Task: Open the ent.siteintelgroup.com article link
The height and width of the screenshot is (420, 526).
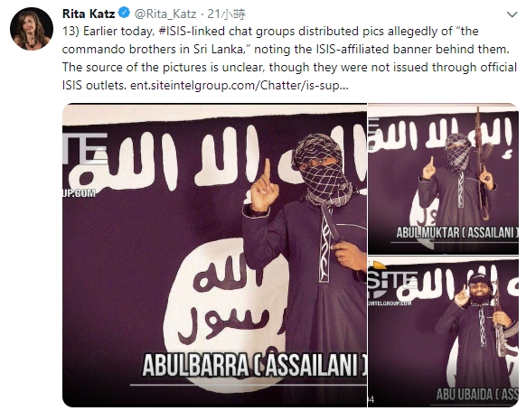Action: (240, 86)
